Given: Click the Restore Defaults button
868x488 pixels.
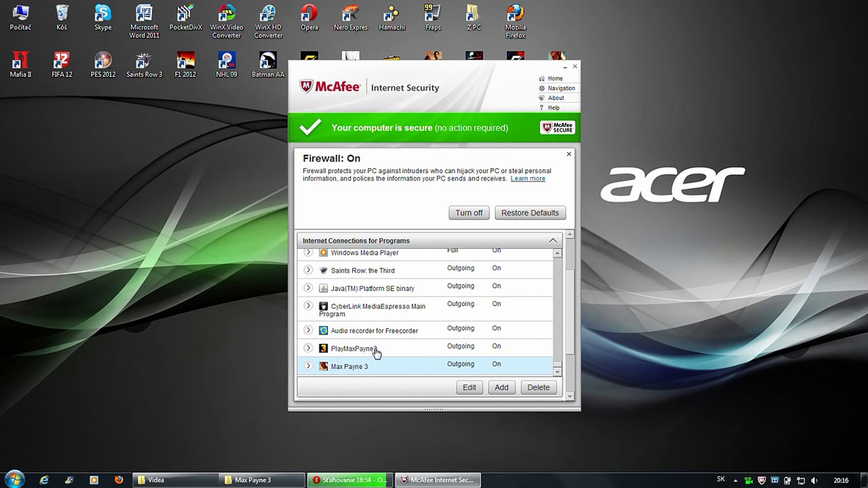Looking at the screenshot, I should [x=530, y=213].
